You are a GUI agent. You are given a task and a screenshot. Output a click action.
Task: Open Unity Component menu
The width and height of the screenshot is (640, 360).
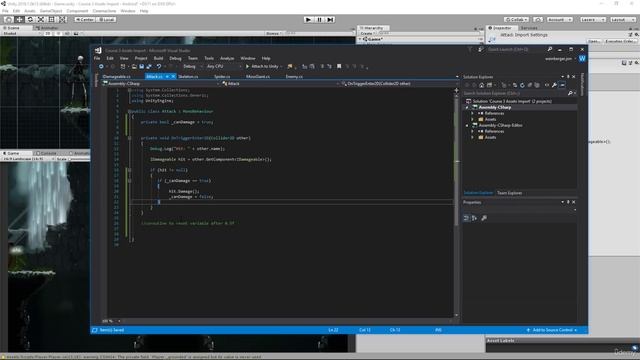(77, 11)
